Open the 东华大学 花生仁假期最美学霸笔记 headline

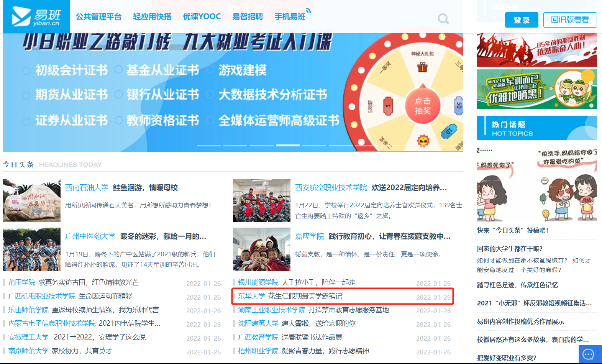305,296
